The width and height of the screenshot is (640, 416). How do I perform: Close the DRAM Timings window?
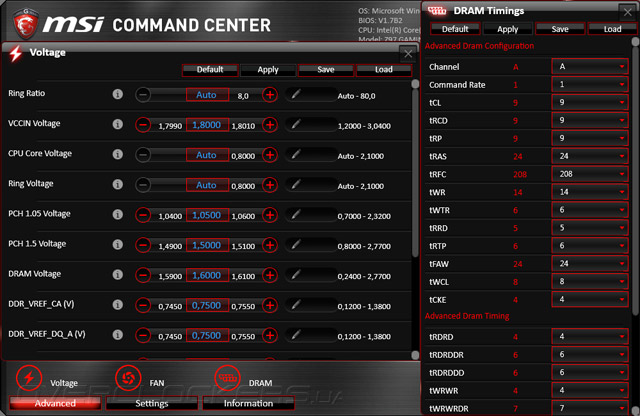point(628,13)
